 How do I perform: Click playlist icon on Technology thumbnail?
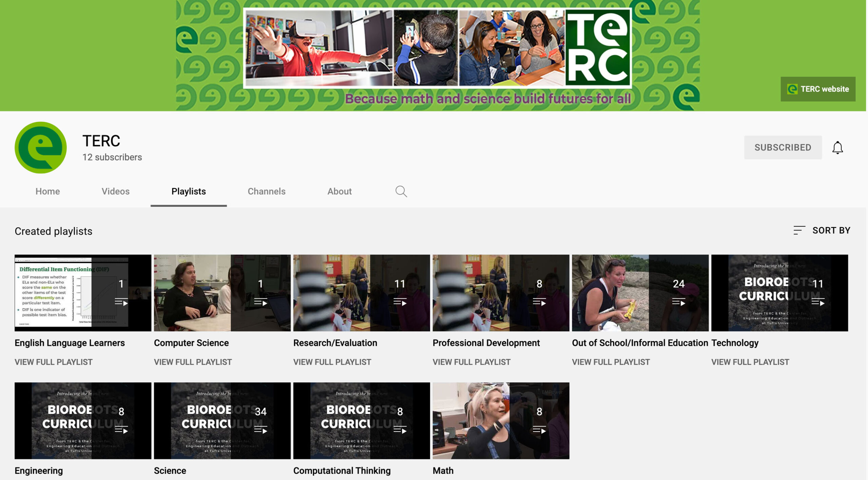click(818, 302)
